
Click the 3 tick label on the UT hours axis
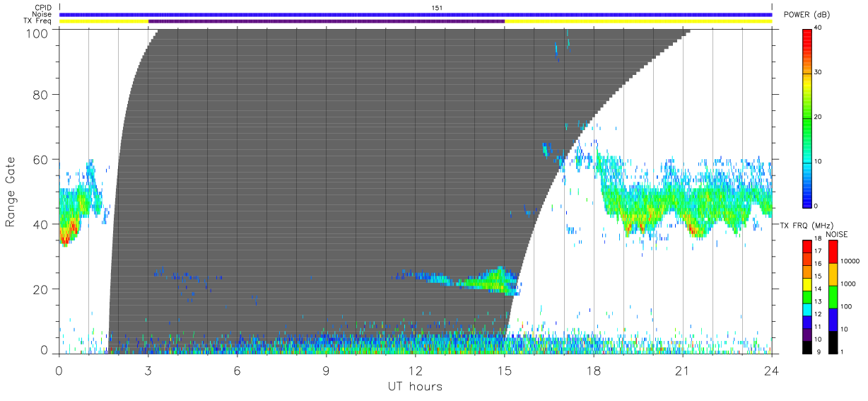point(148,371)
